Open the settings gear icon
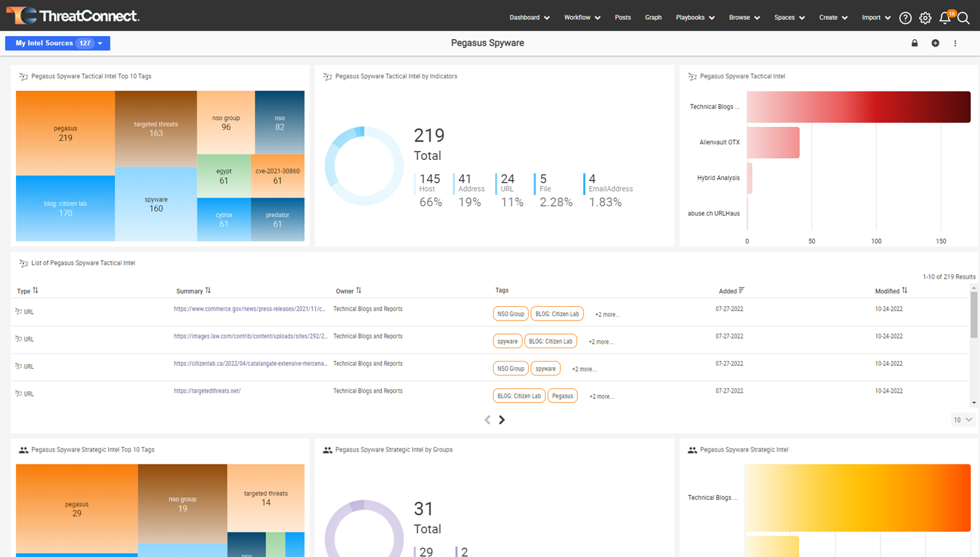The height and width of the screenshot is (557, 980). pos(925,18)
